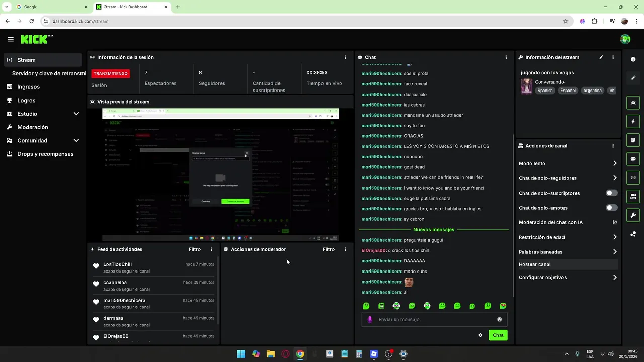The height and width of the screenshot is (362, 644).
Task: Click Hostear canal action
Action: pyautogui.click(x=568, y=264)
